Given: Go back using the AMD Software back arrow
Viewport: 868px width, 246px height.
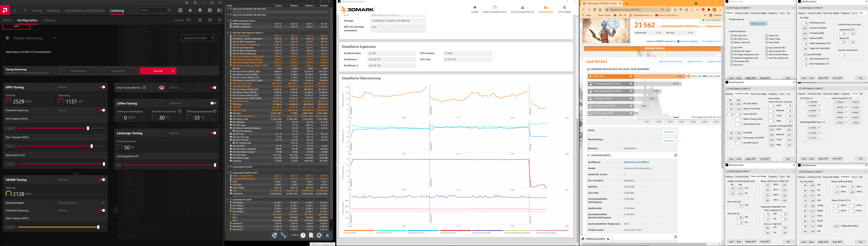Looking at the screenshot, I should (15, 10).
